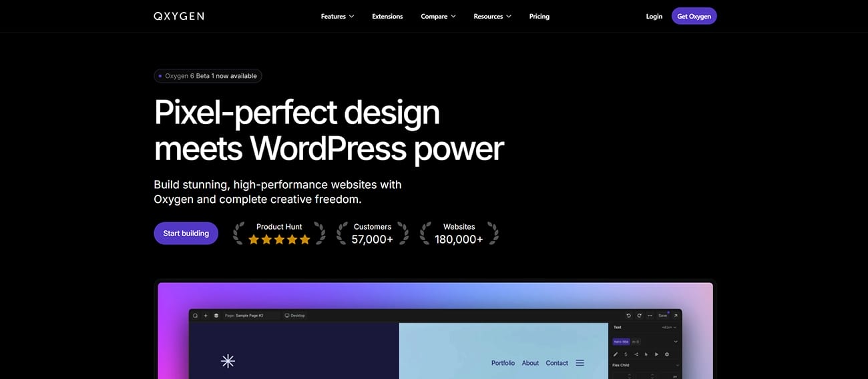The image size is (868, 379).
Task: Click the Product Hunt five-star badge
Action: tap(279, 234)
